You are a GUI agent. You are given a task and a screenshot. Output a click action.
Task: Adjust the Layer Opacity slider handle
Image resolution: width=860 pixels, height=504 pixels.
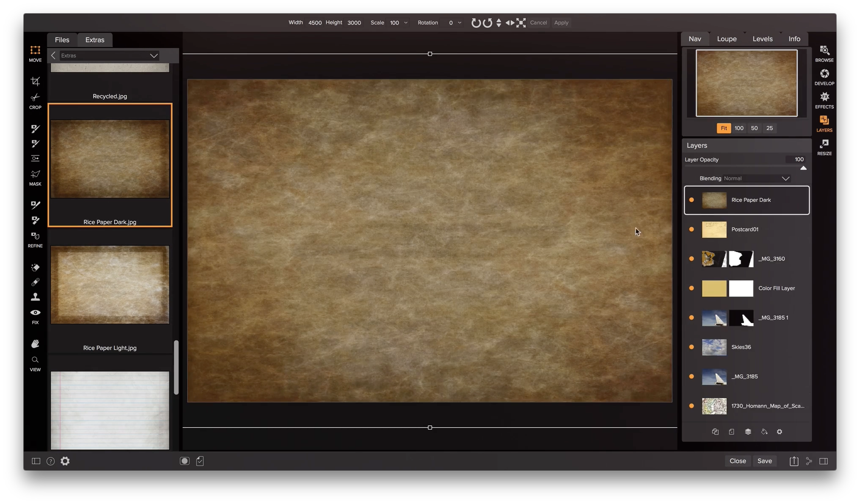point(803,168)
